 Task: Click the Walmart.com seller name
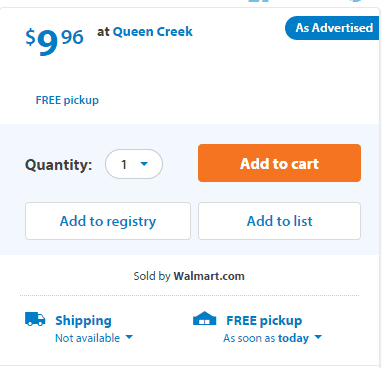pos(209,276)
